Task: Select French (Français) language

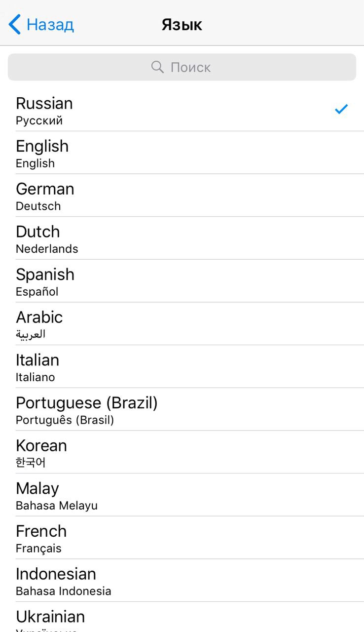Action: pos(182,538)
